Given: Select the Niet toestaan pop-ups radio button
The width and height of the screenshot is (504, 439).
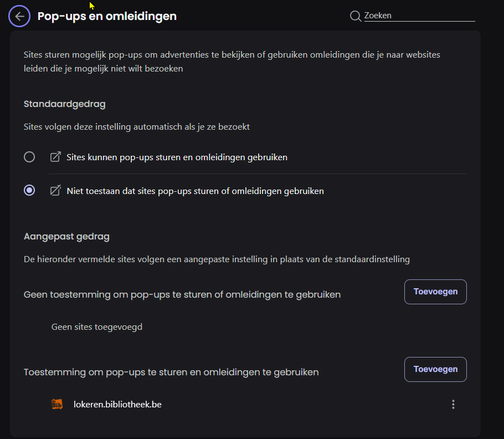Looking at the screenshot, I should coord(29,190).
